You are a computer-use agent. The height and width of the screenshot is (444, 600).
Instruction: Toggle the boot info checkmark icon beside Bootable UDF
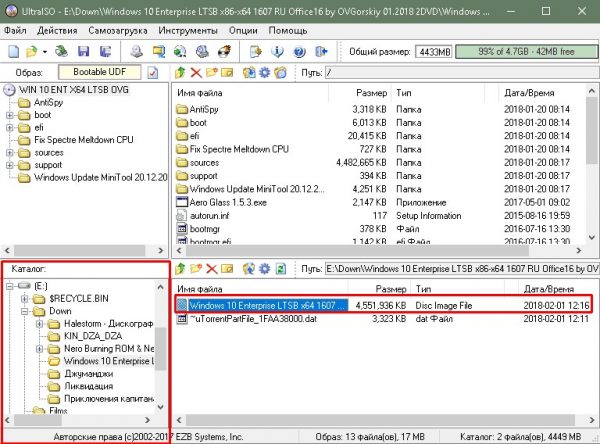tap(153, 72)
